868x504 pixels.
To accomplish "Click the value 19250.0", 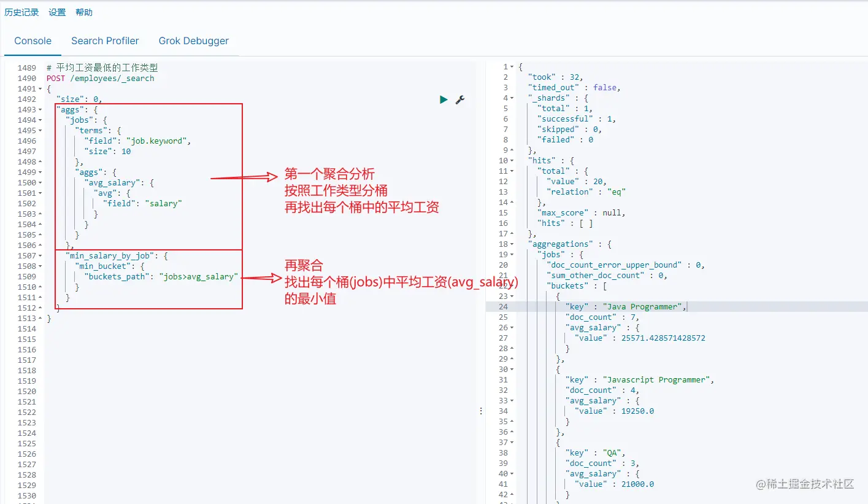I will pyautogui.click(x=638, y=411).
